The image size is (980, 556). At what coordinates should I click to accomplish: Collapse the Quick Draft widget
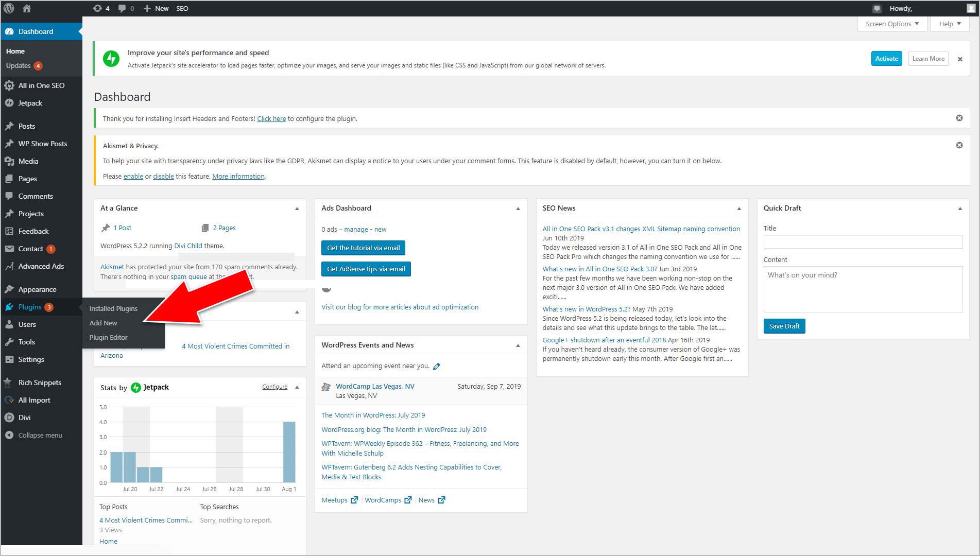960,208
